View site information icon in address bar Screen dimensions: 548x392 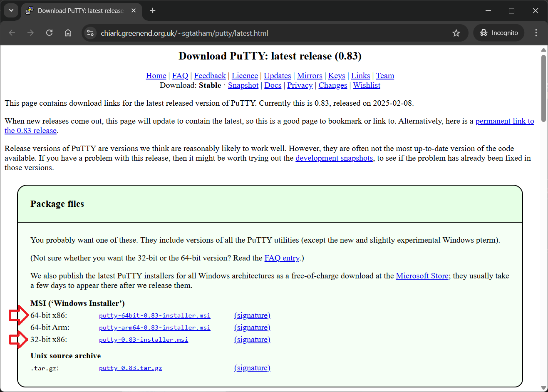[90, 33]
